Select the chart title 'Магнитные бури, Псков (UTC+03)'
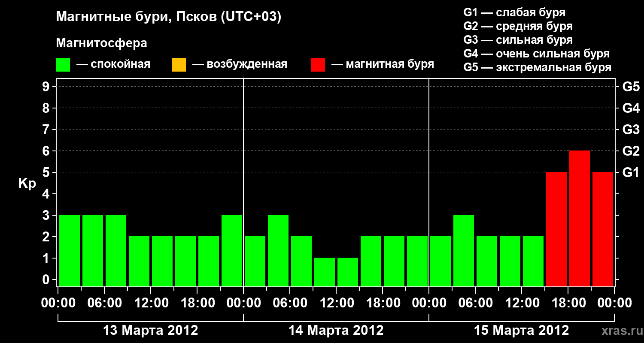This screenshot has width=644, height=343. coord(169,17)
